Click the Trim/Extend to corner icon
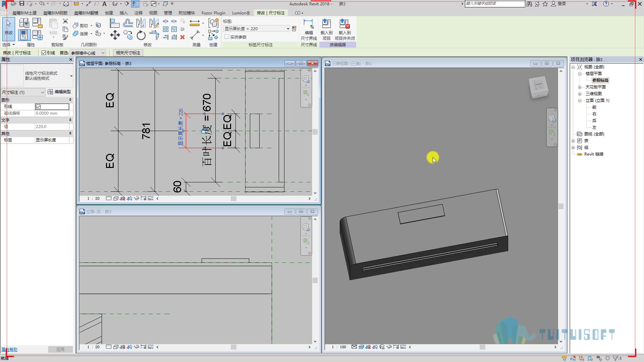This screenshot has width=644, height=362. 154,35
